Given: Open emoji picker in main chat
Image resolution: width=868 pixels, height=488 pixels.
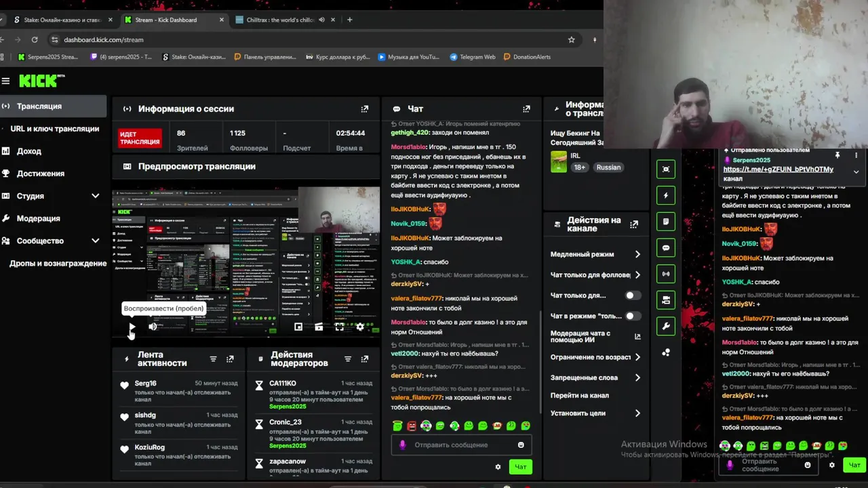Looking at the screenshot, I should (521, 445).
